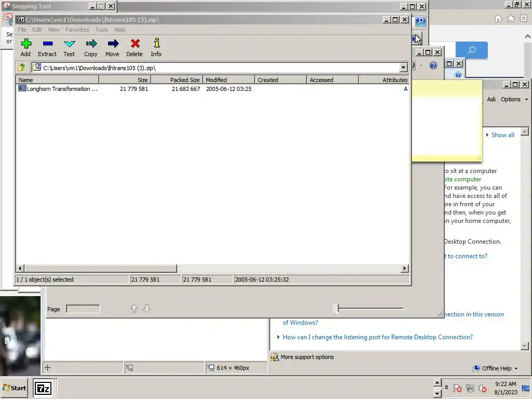Open the Edit menu
532x399 pixels.
(x=37, y=30)
